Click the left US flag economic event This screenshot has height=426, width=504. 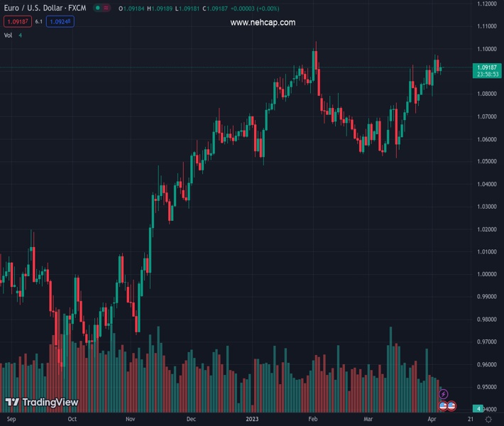(444, 406)
